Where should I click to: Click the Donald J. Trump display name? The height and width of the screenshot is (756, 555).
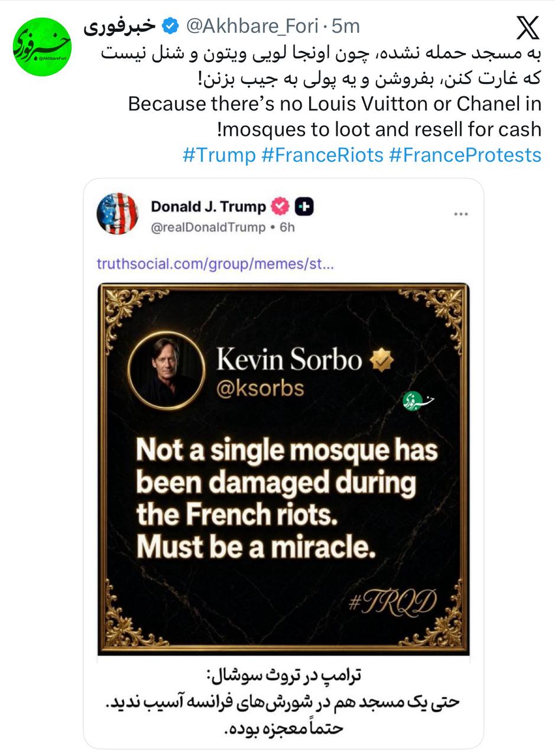click(x=209, y=206)
